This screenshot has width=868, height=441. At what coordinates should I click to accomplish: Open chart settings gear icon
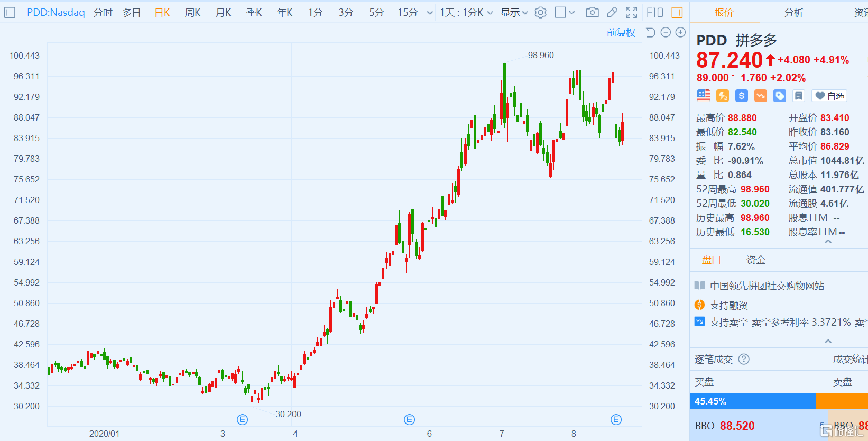pyautogui.click(x=540, y=12)
